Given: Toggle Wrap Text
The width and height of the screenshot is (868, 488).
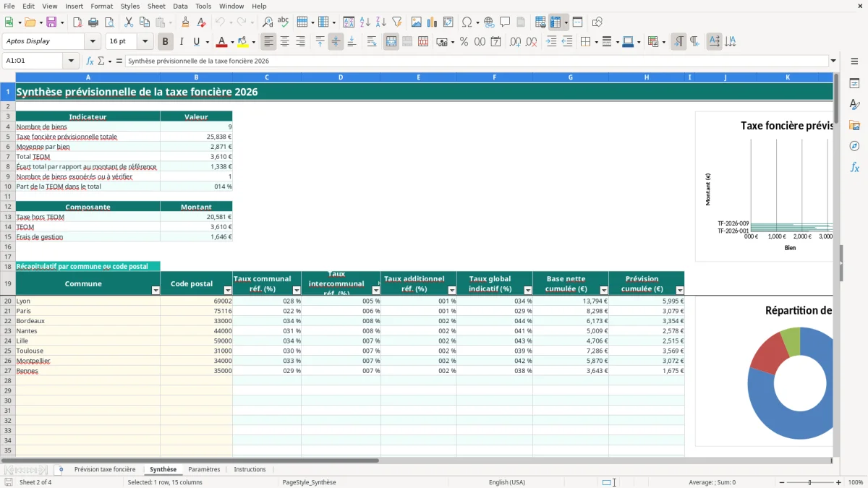Looking at the screenshot, I should tap(372, 42).
